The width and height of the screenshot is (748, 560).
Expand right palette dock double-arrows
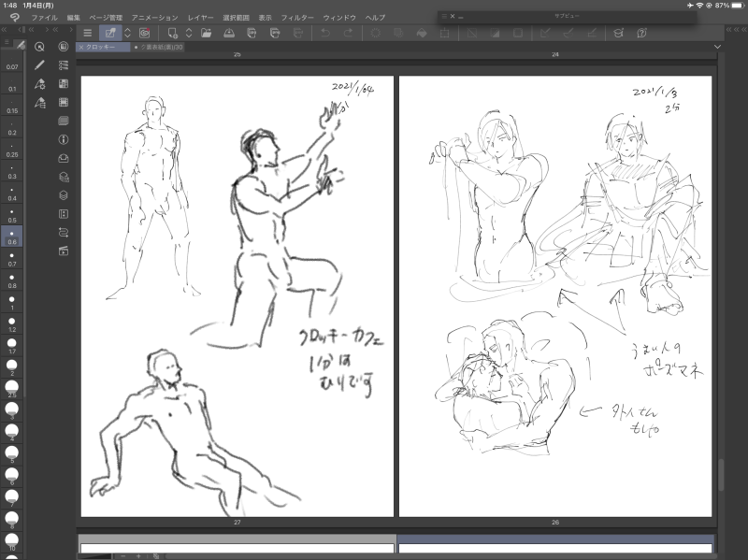pyautogui.click(x=736, y=30)
